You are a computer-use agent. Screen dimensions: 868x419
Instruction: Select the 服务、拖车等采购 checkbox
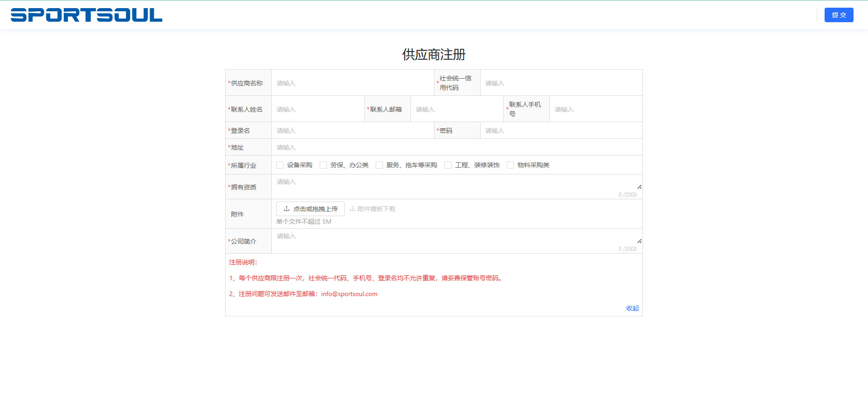379,165
